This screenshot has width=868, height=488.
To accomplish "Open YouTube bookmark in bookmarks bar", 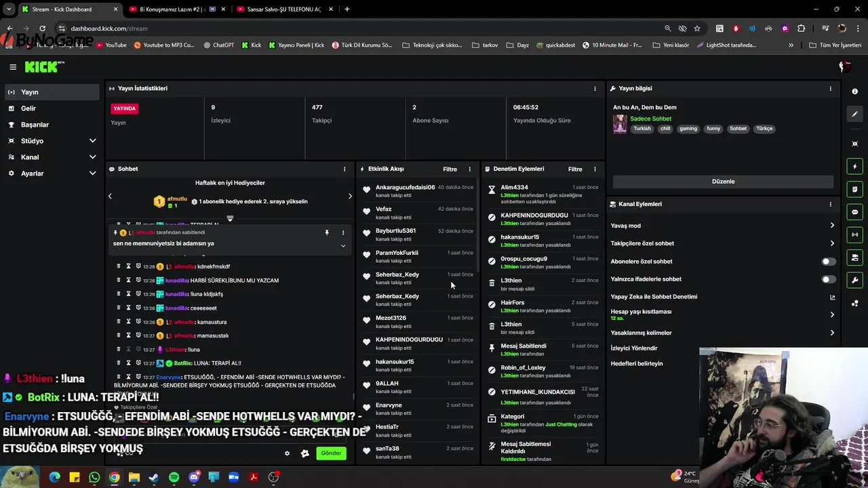I will pos(112,45).
